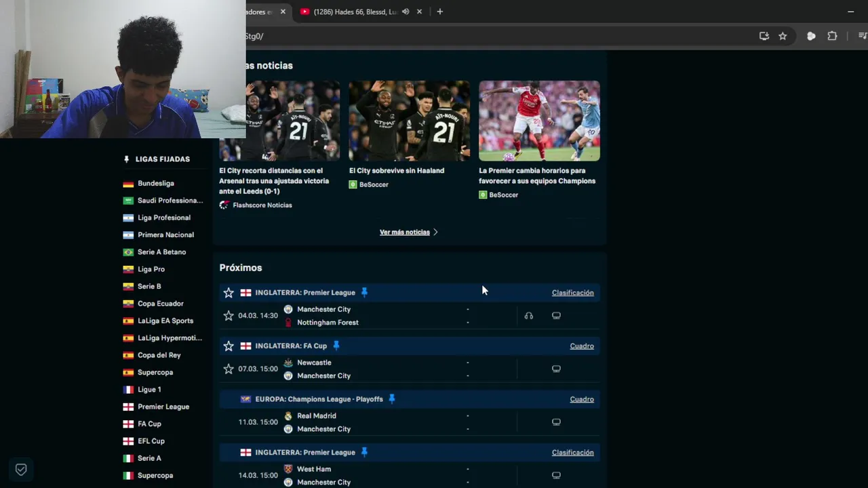
Task: Open the Arsenal vs City news image
Action: 539,121
